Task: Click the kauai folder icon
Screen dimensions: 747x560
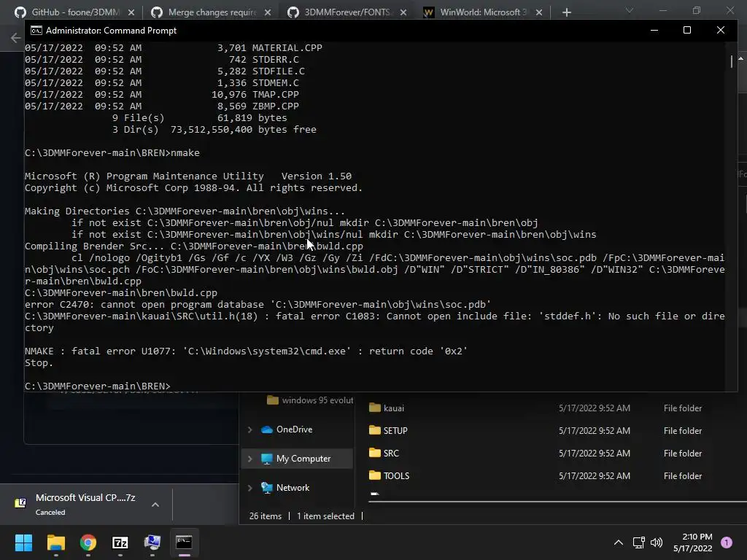Action: pos(375,408)
